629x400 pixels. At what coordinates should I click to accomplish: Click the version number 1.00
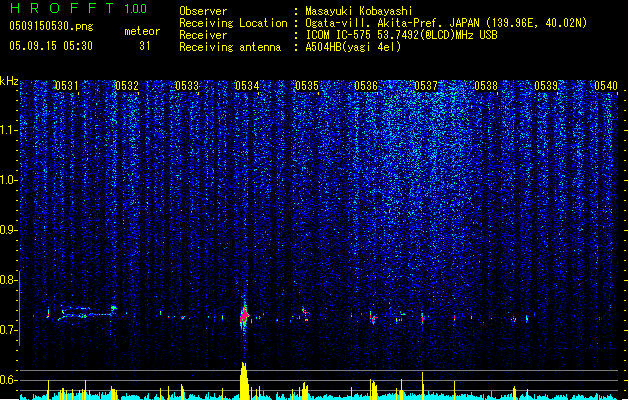coord(135,8)
